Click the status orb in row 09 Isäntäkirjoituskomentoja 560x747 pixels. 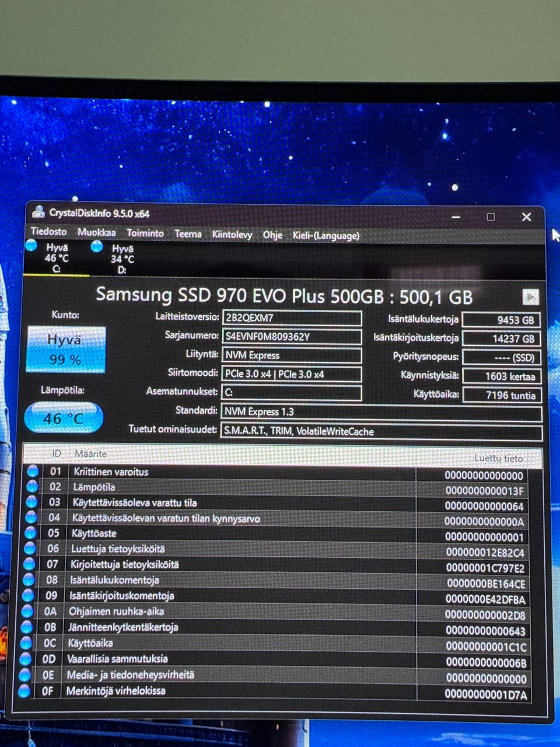tap(28, 595)
